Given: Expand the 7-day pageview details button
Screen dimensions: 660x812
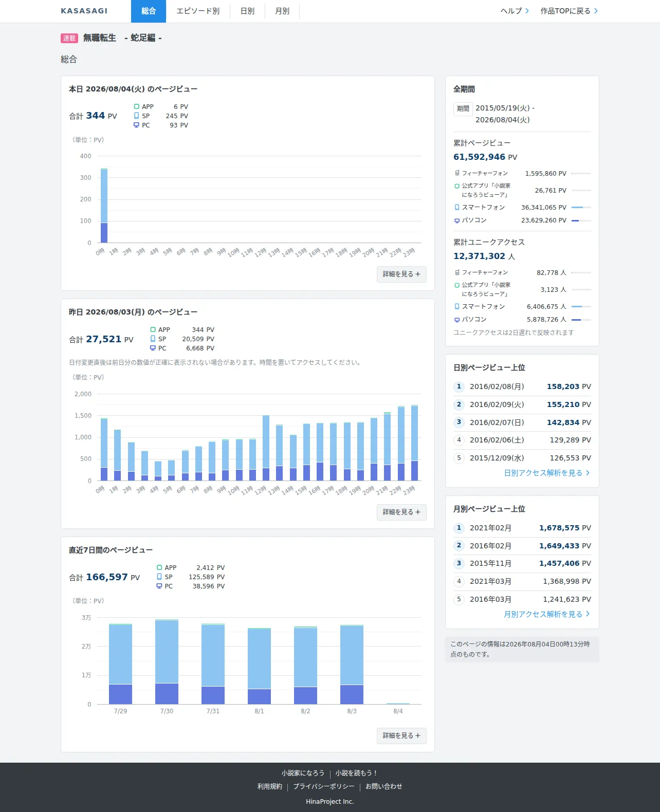Looking at the screenshot, I should click(x=401, y=735).
